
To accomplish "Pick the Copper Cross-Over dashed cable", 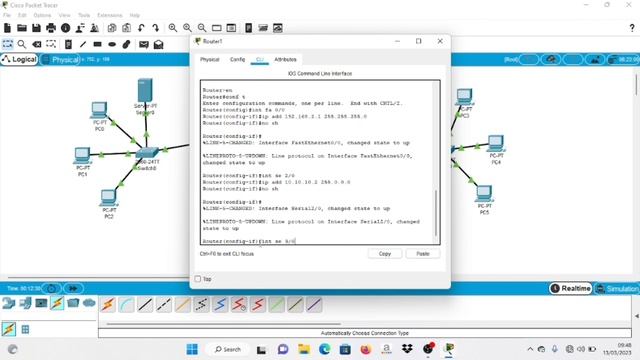I will 164,304.
